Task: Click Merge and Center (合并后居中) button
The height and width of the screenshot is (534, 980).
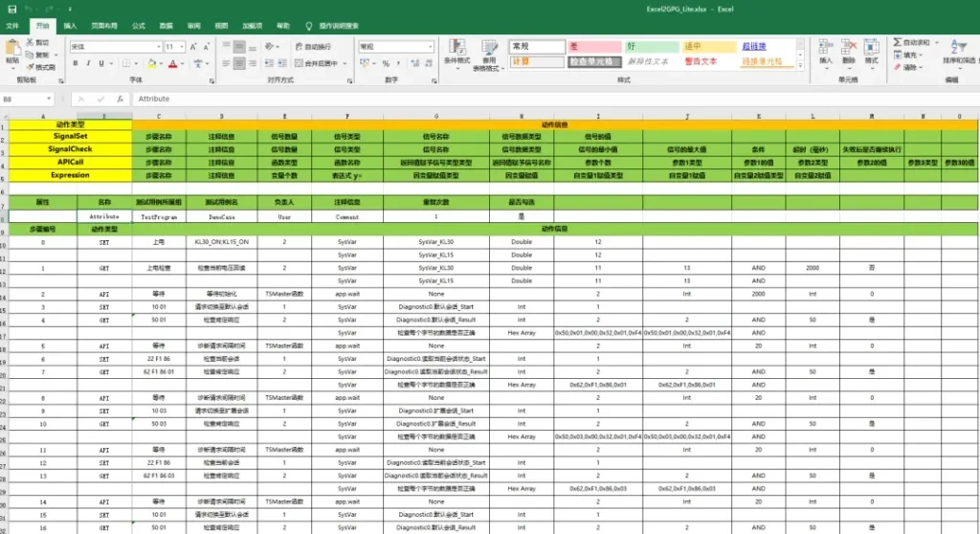Action: (319, 64)
